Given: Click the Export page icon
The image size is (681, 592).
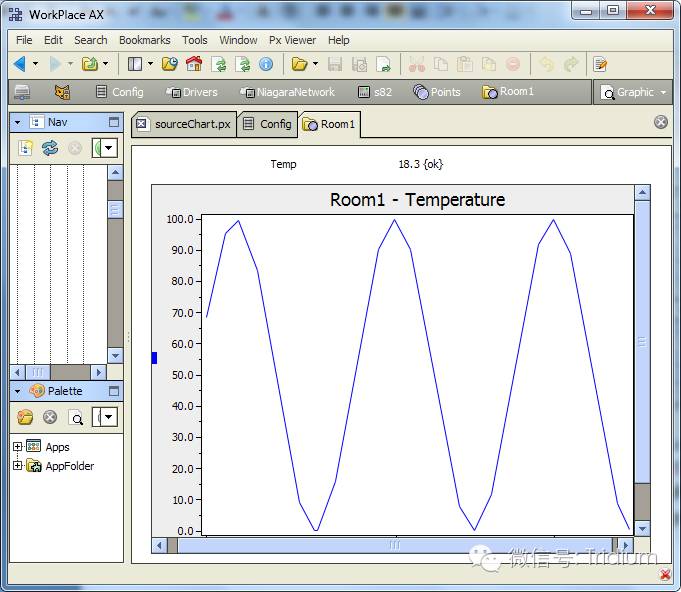Looking at the screenshot, I should [x=383, y=64].
